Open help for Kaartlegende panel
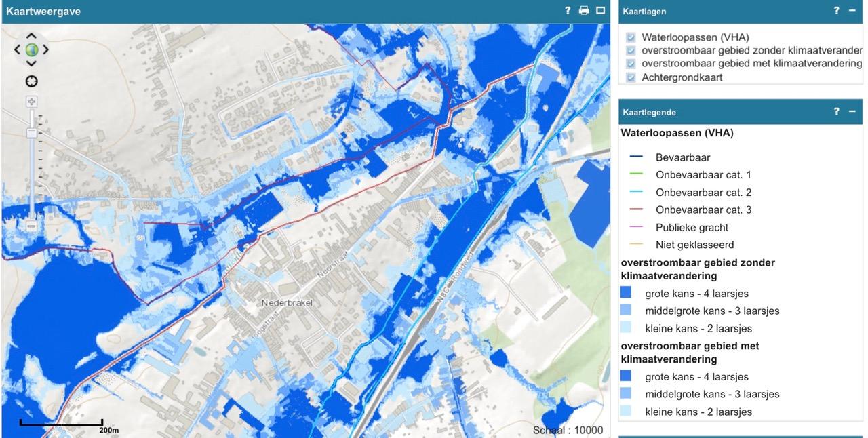868x438 pixels. point(837,111)
